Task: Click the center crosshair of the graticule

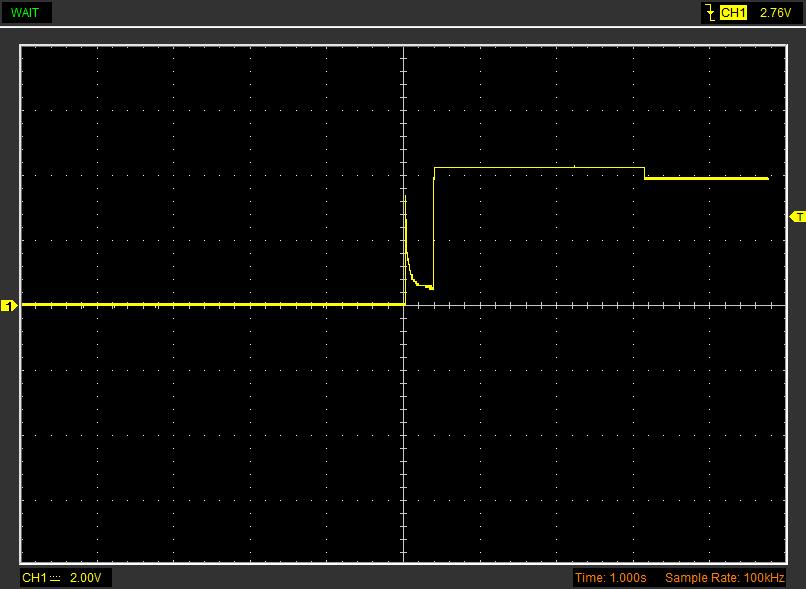Action: (x=404, y=305)
